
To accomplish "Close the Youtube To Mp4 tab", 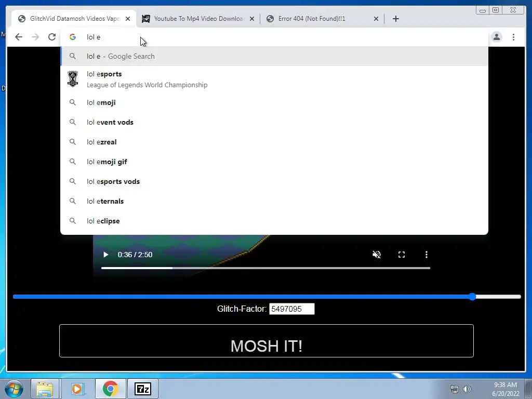I will tap(252, 19).
